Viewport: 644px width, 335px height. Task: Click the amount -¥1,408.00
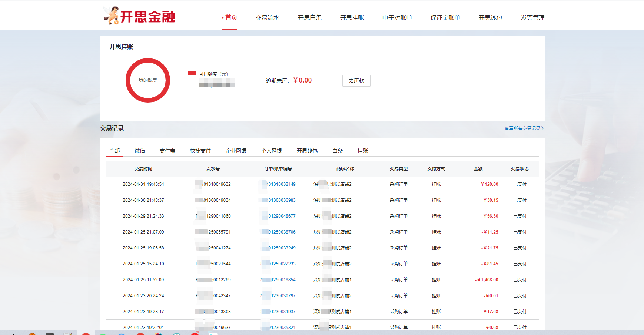[487, 280]
